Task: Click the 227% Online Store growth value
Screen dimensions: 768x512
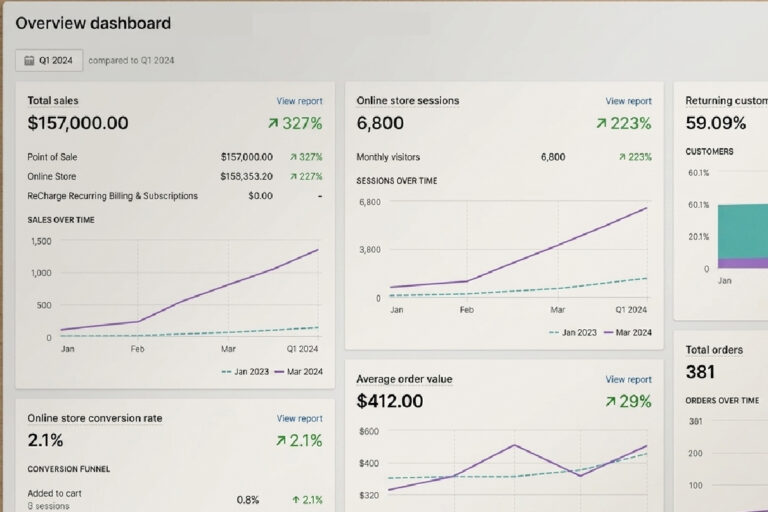Action: point(306,176)
